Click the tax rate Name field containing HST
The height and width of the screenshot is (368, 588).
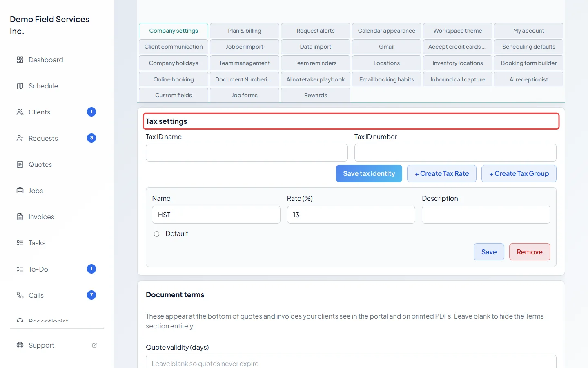pyautogui.click(x=216, y=215)
